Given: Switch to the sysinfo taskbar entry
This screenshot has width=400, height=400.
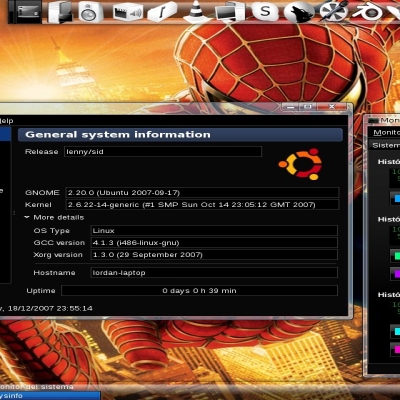Looking at the screenshot, I should pos(50,396).
